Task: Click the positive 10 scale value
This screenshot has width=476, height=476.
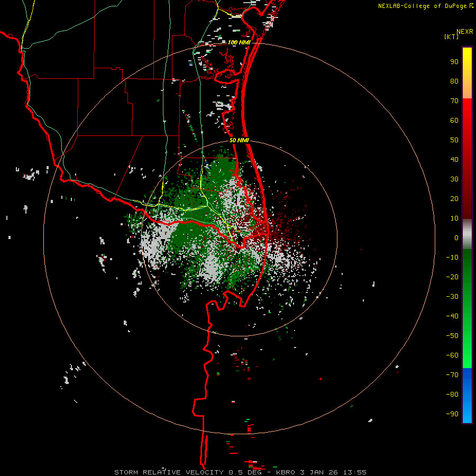Action: click(x=454, y=218)
